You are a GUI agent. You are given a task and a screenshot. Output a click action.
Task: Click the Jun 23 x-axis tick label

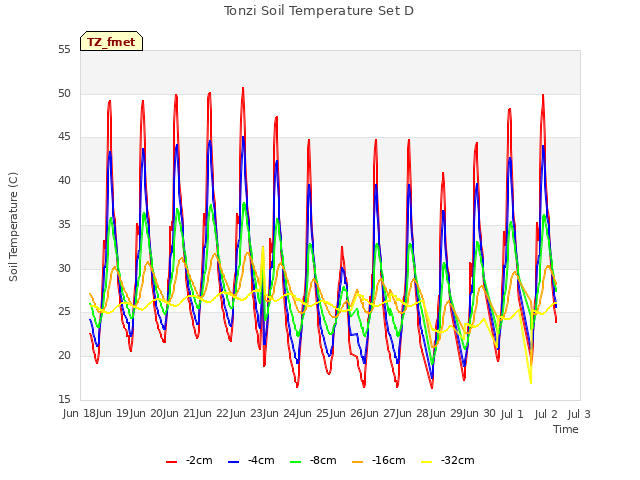(247, 414)
